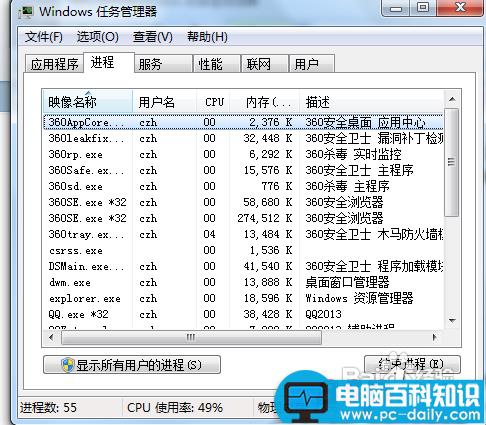Viewport: 486px width, 425px height.
Task: Sort by the 描述 column header
Action: (372, 102)
